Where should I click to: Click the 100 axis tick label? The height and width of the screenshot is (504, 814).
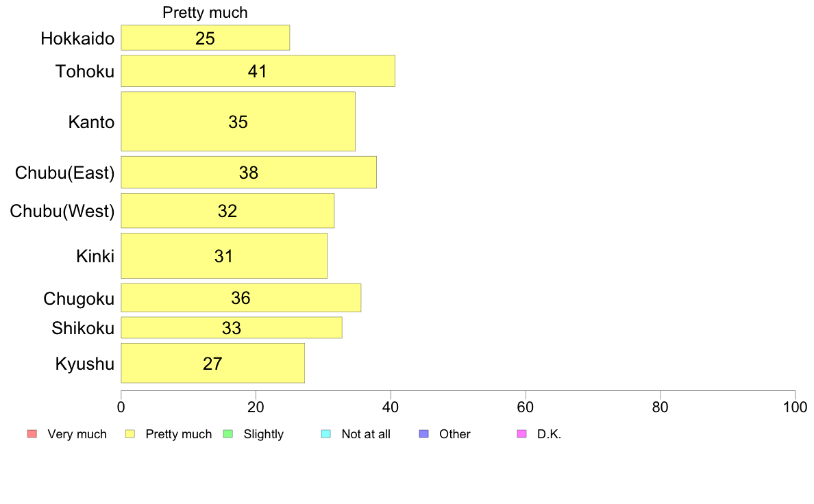(x=795, y=407)
